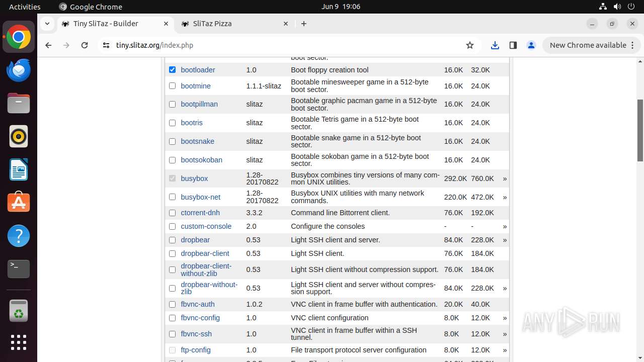
Task: Close the SliTaz Pizza tab
Action: (286, 24)
